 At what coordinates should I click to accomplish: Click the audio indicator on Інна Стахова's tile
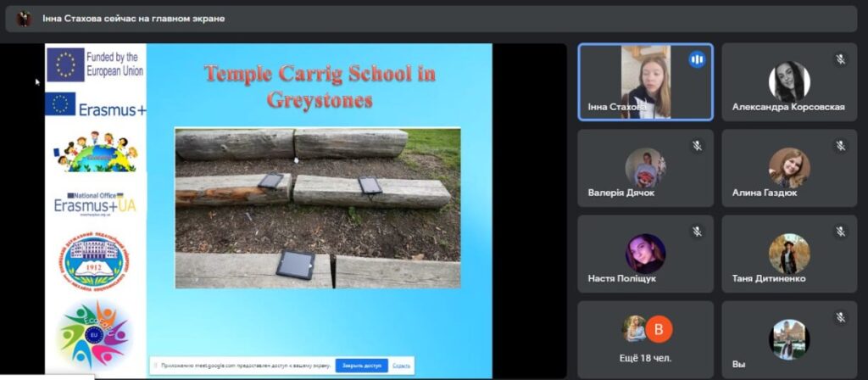[x=697, y=59]
